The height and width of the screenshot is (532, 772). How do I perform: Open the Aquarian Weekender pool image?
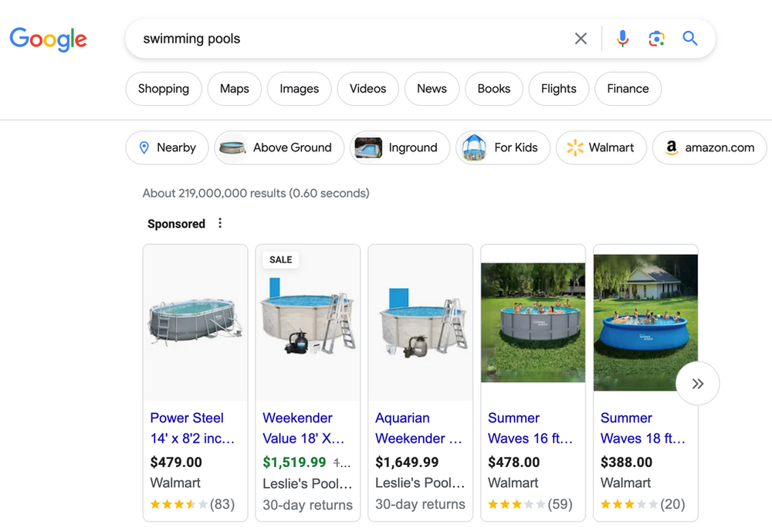pyautogui.click(x=421, y=323)
